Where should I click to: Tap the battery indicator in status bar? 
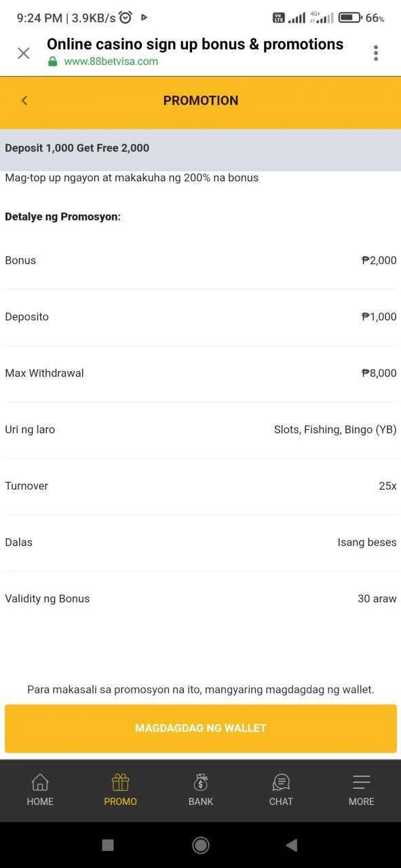click(349, 18)
